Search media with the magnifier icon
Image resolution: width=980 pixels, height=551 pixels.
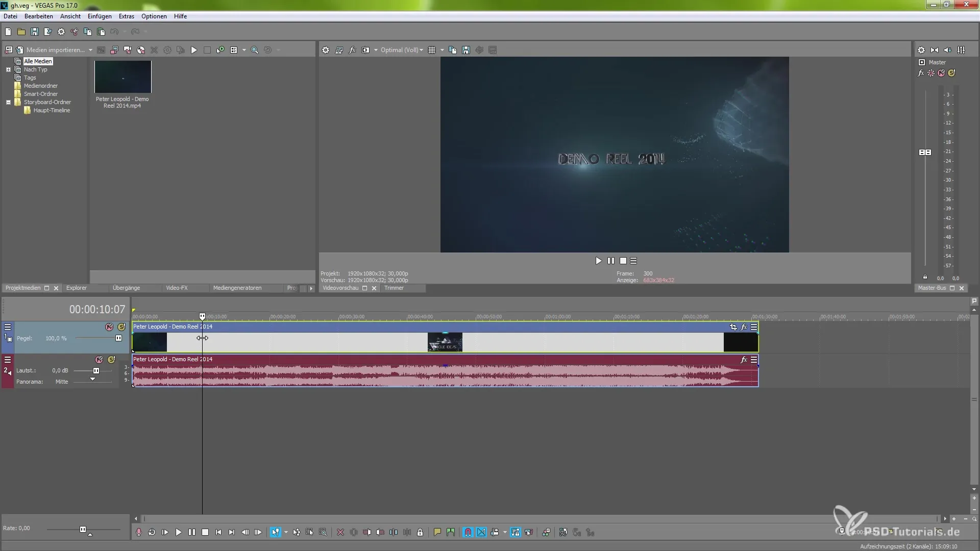[255, 50]
